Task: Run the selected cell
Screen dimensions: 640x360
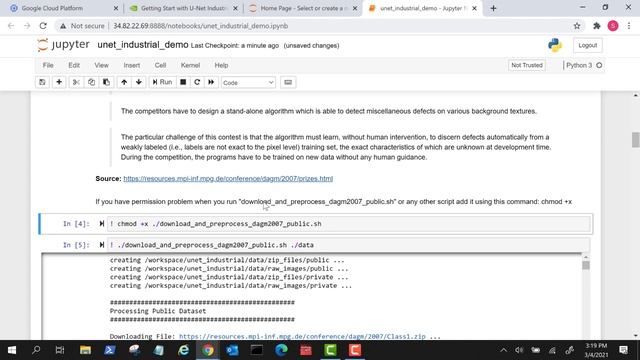Action: point(162,82)
